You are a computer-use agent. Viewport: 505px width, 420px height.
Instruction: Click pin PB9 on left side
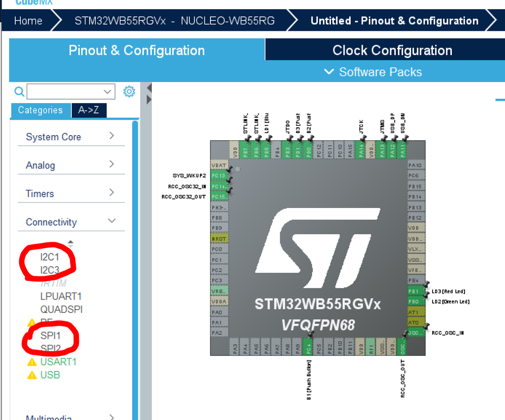coord(219,228)
